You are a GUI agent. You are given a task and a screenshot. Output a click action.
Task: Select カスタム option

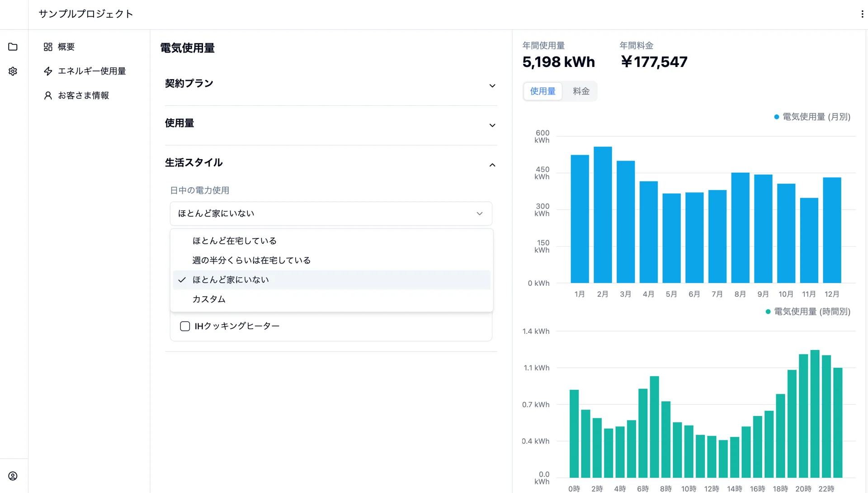click(x=331, y=299)
